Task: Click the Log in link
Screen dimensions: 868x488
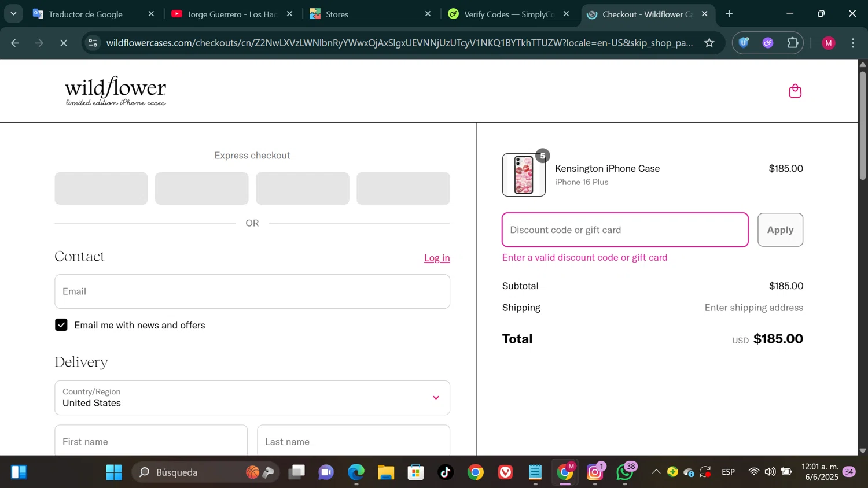Action: point(437,258)
